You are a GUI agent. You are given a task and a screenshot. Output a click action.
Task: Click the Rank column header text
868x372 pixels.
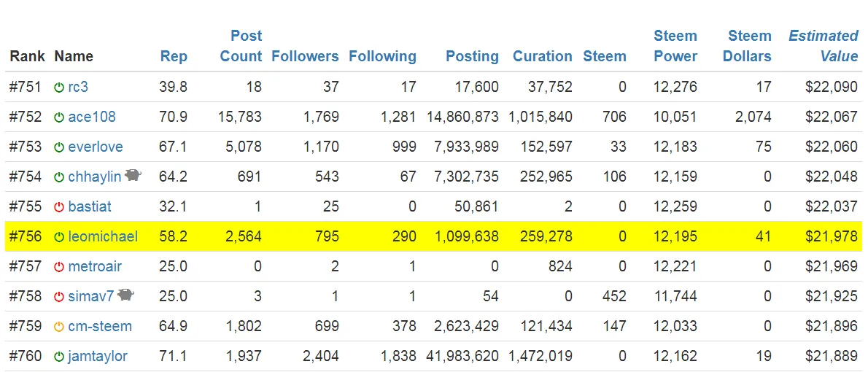pyautogui.click(x=27, y=56)
